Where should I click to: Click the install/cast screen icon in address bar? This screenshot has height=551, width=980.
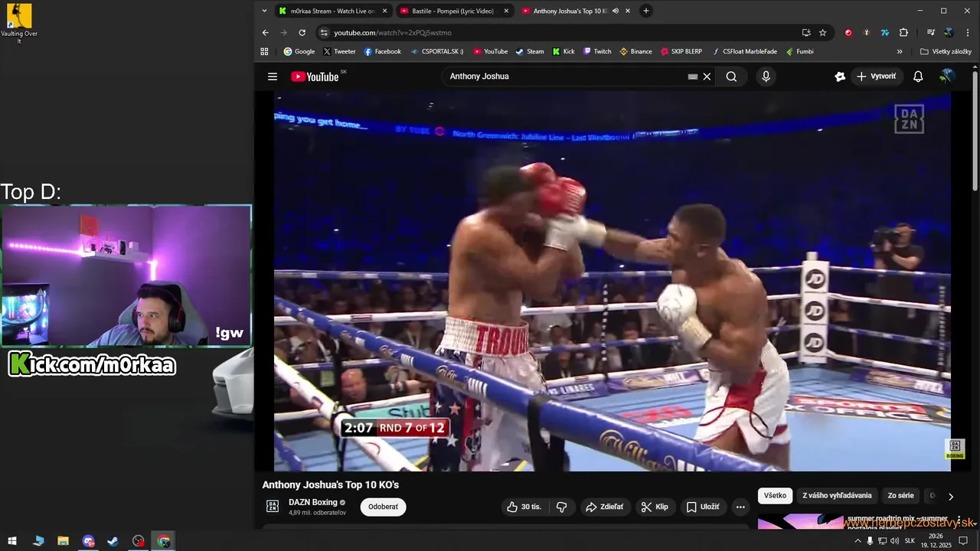806,32
